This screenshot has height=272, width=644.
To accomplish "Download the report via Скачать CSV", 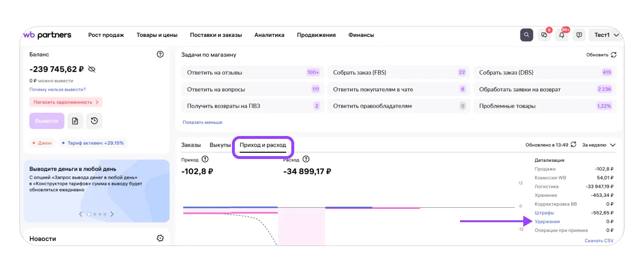I will coord(598,241).
